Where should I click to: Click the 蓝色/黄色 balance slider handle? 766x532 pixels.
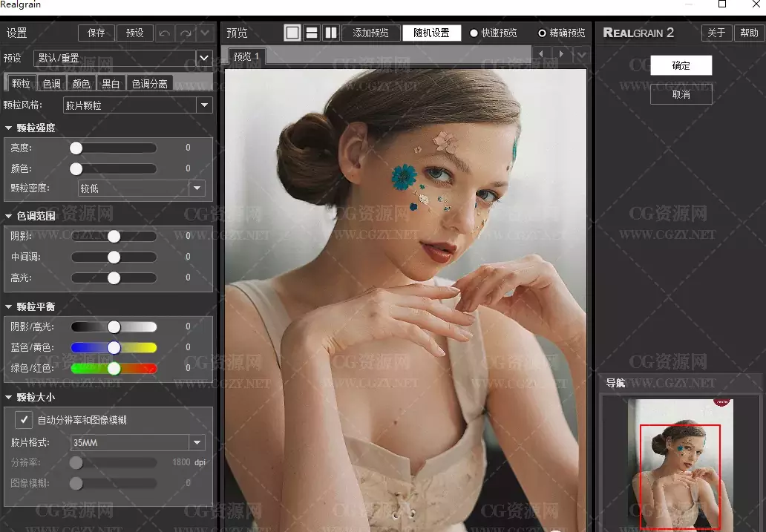(x=114, y=347)
